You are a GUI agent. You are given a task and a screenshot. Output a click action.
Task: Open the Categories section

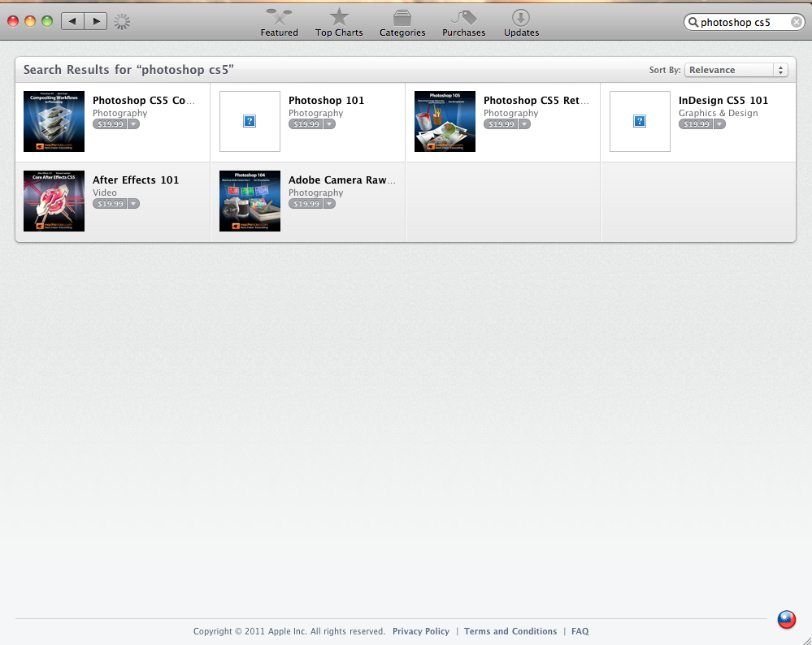[x=402, y=24]
